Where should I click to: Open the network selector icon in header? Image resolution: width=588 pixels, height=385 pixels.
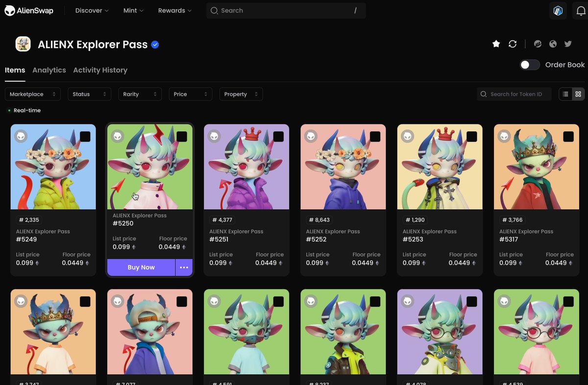pyautogui.click(x=558, y=11)
